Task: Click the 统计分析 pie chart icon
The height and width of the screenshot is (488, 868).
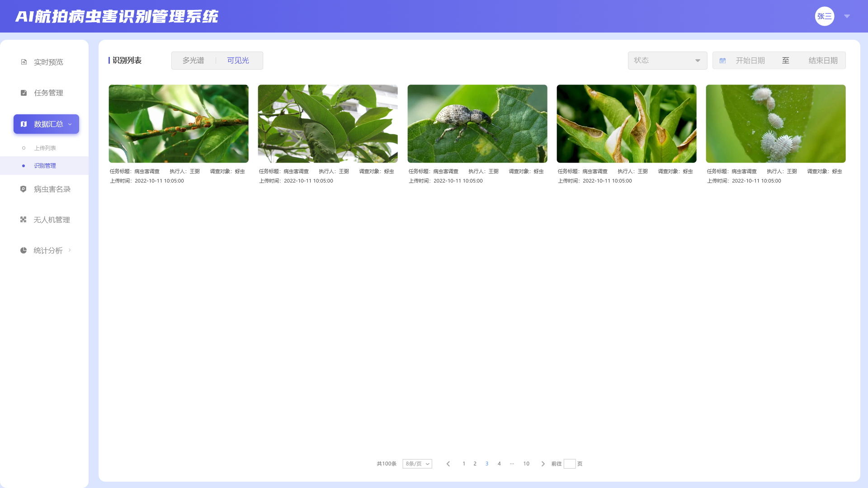Action: 24,250
